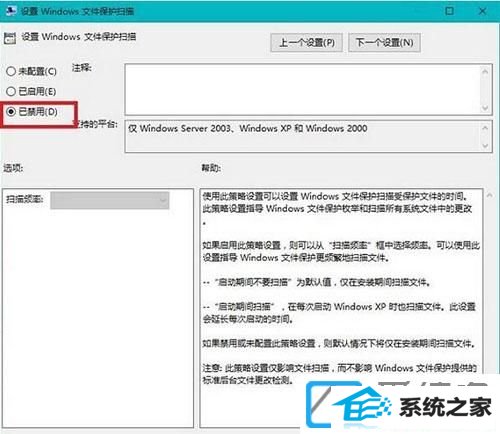Go to 下一个设置(N)
Image resolution: width=500 pixels, height=434 pixels.
tap(384, 43)
